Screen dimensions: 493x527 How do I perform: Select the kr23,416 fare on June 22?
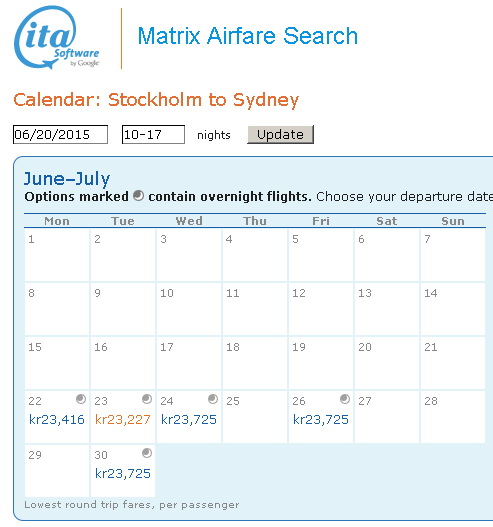point(56,419)
